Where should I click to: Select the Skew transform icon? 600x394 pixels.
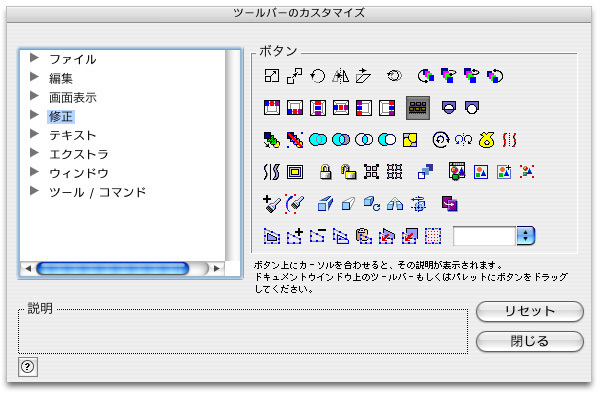coord(363,76)
